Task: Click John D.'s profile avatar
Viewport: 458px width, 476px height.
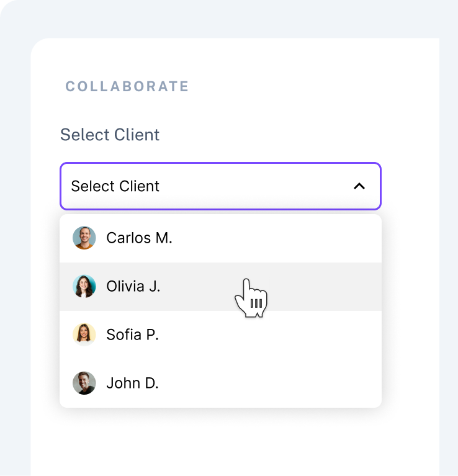Action: (84, 383)
